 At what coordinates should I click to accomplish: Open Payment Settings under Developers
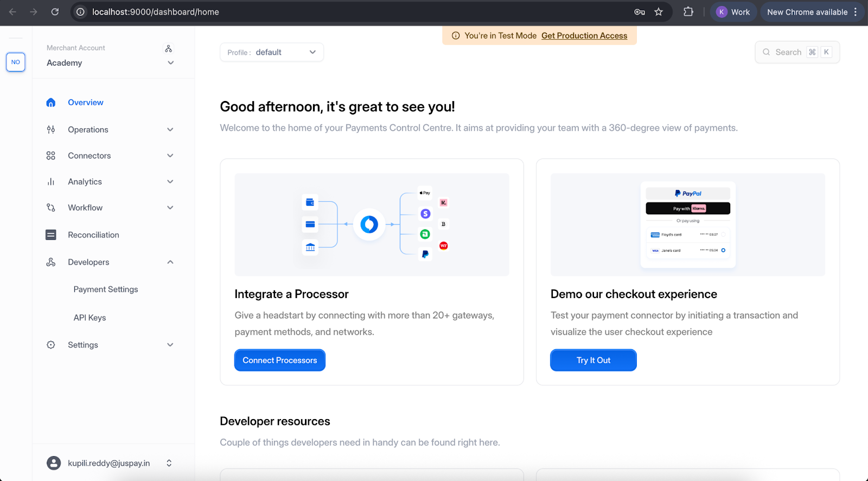pos(106,290)
